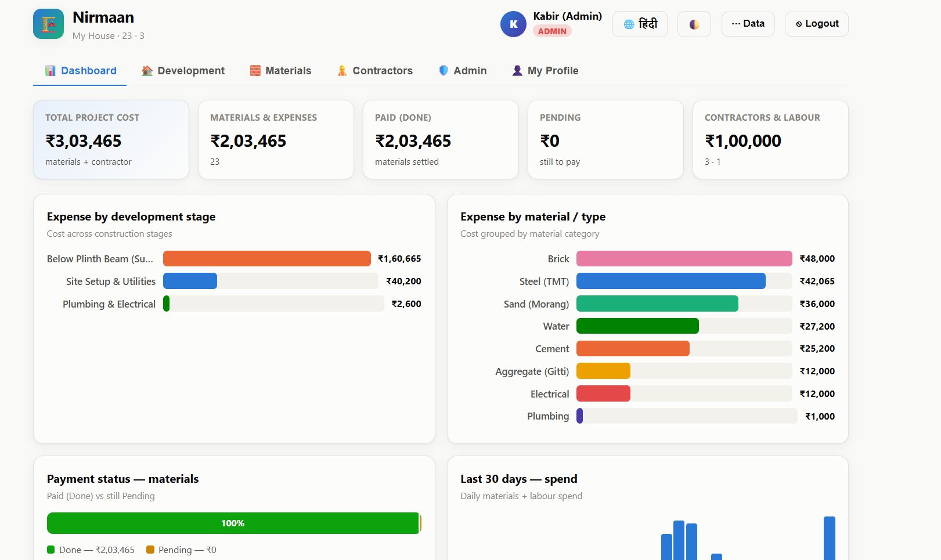941x560 pixels.
Task: Click the purple Plumbing material bar
Action: click(579, 416)
